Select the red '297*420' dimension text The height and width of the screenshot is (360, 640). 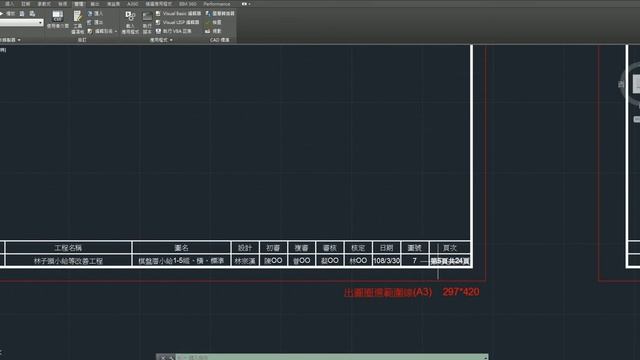[461, 292]
